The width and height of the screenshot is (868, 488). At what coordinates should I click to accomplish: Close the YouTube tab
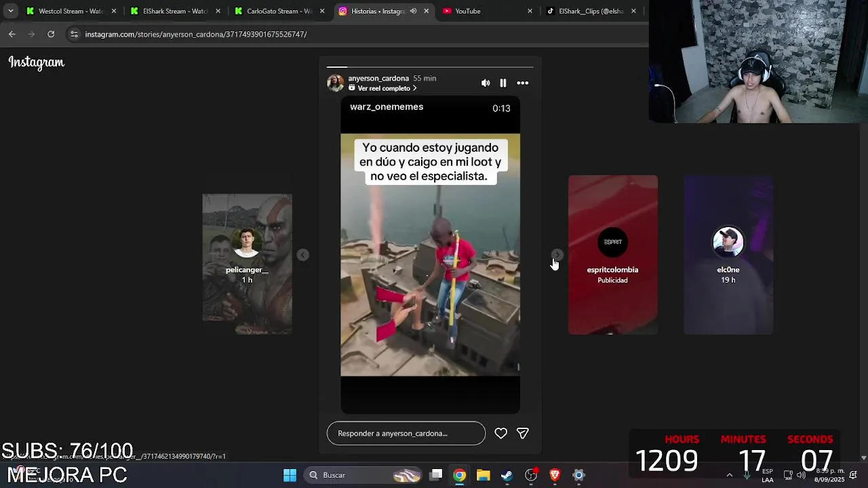(x=530, y=11)
